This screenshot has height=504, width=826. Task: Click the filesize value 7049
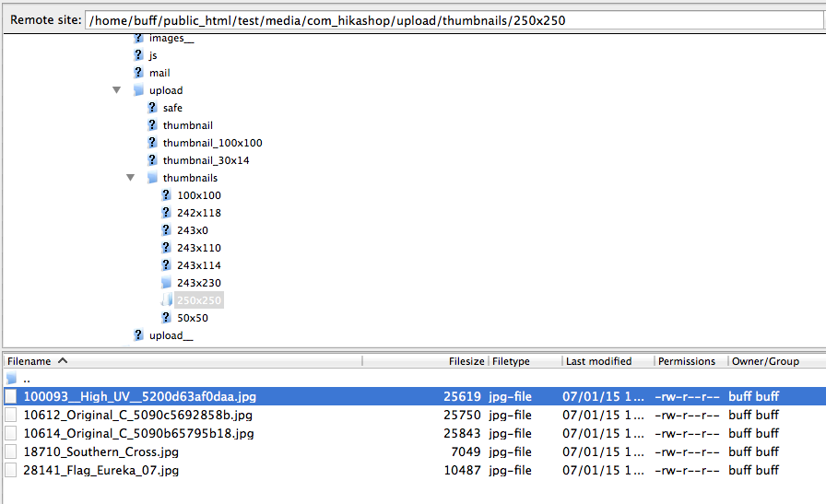click(466, 451)
